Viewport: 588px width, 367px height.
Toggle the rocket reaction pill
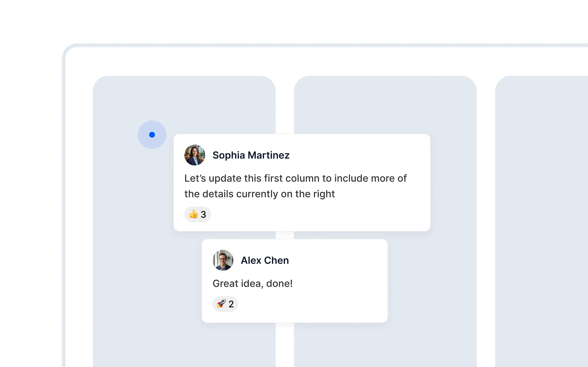pos(225,304)
